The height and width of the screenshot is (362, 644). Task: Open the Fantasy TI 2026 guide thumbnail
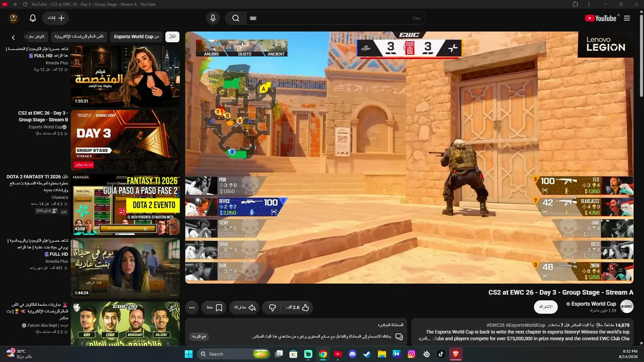(x=125, y=204)
